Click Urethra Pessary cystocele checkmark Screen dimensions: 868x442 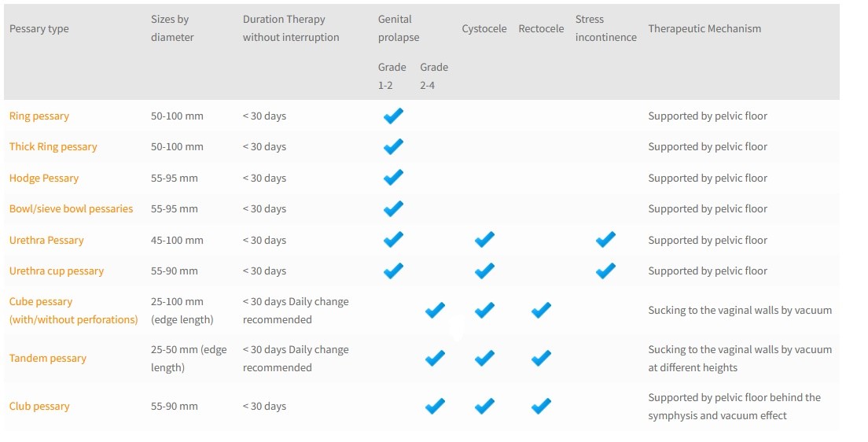(x=485, y=240)
